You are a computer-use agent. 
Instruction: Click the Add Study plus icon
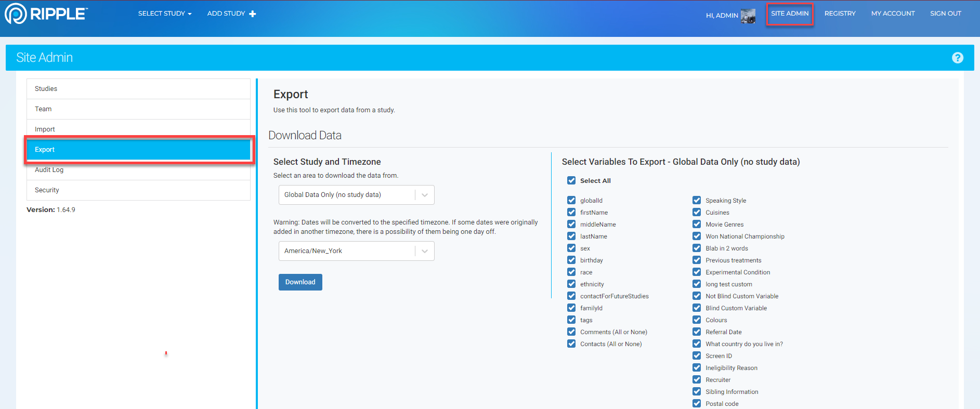pyautogui.click(x=253, y=14)
